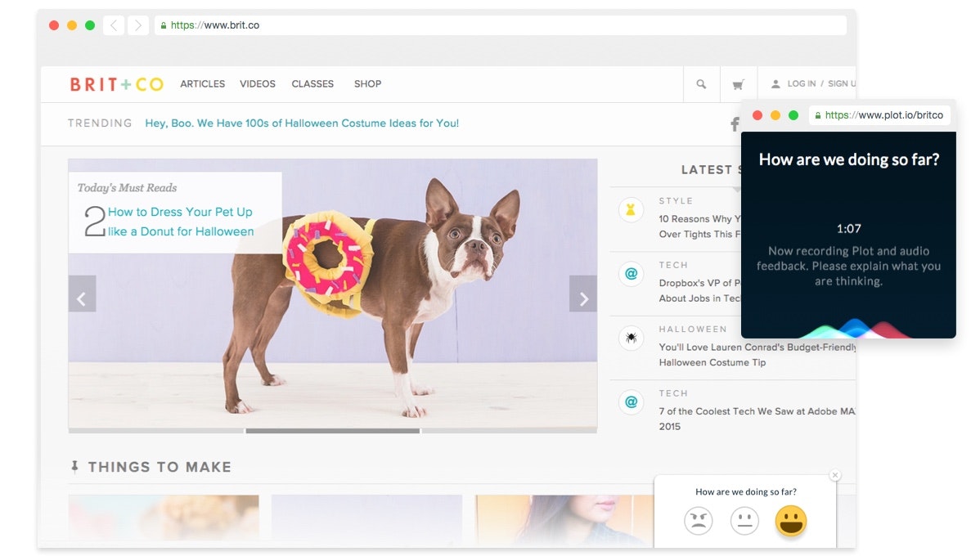Open the Articles menu
This screenshot has width=980, height=556.
[x=203, y=83]
